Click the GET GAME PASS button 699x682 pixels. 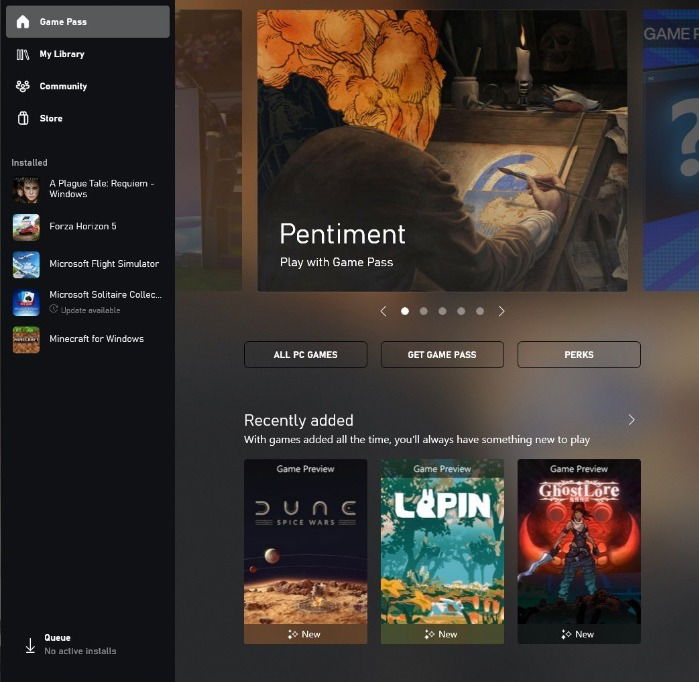point(442,355)
